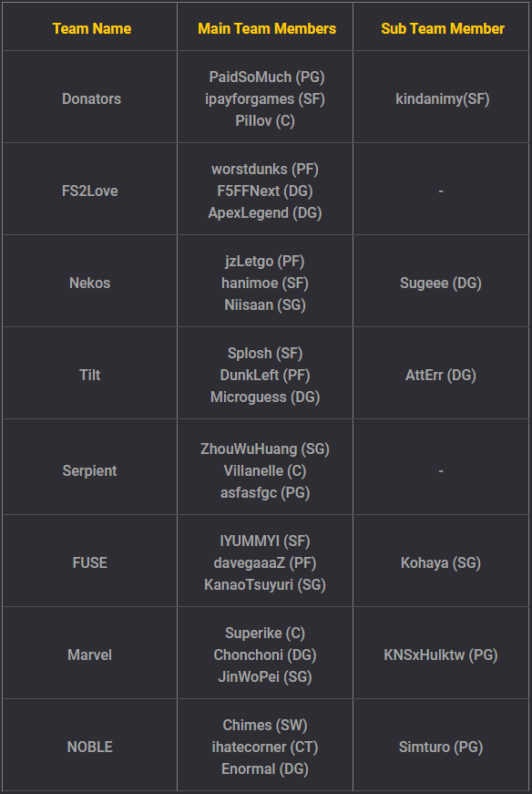Select sub member Sugeee (DG)
The width and height of the screenshot is (532, 794).
point(440,284)
